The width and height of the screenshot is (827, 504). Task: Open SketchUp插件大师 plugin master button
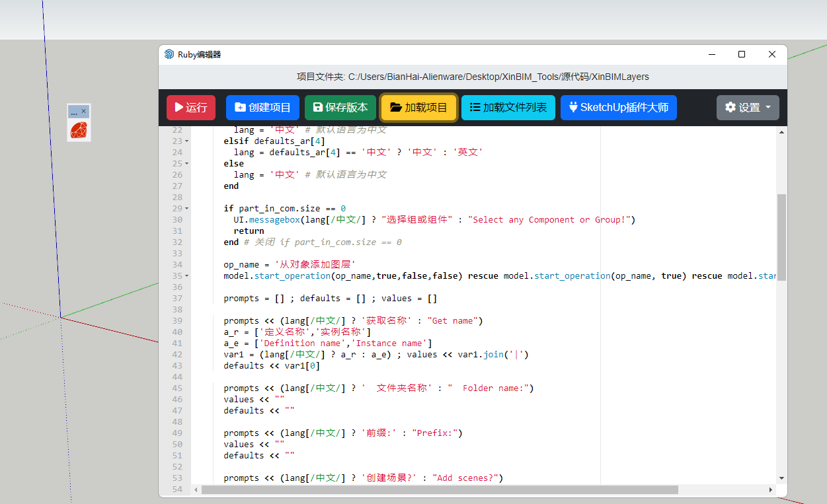coord(618,108)
